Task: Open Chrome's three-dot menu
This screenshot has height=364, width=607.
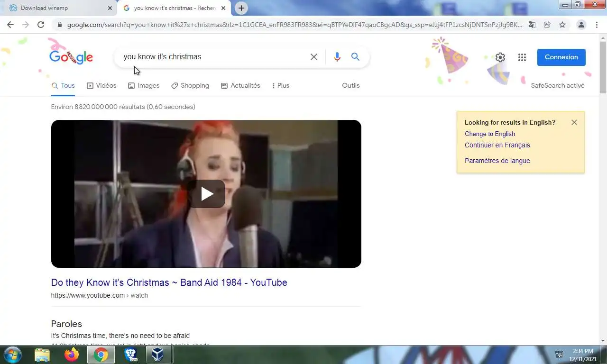Action: [597, 25]
